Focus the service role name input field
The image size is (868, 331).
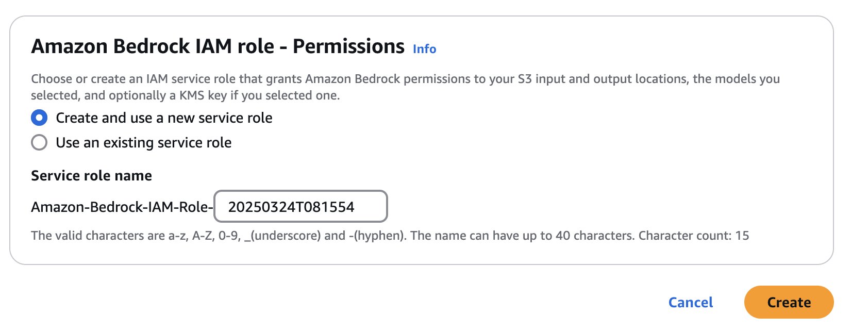coord(301,207)
